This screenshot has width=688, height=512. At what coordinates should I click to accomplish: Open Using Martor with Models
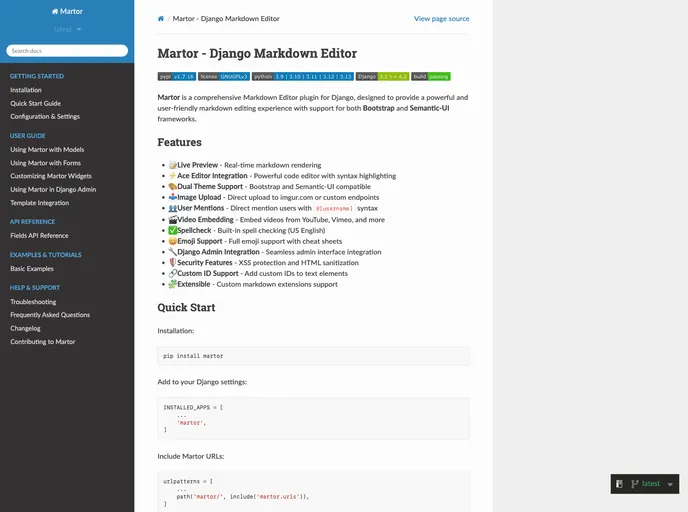tap(47, 150)
